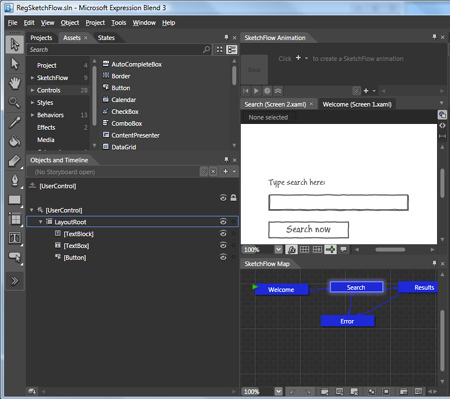Close storyboard button in Objects and Timeline
This screenshot has height=399, width=450.
pyautogui.click(x=213, y=171)
